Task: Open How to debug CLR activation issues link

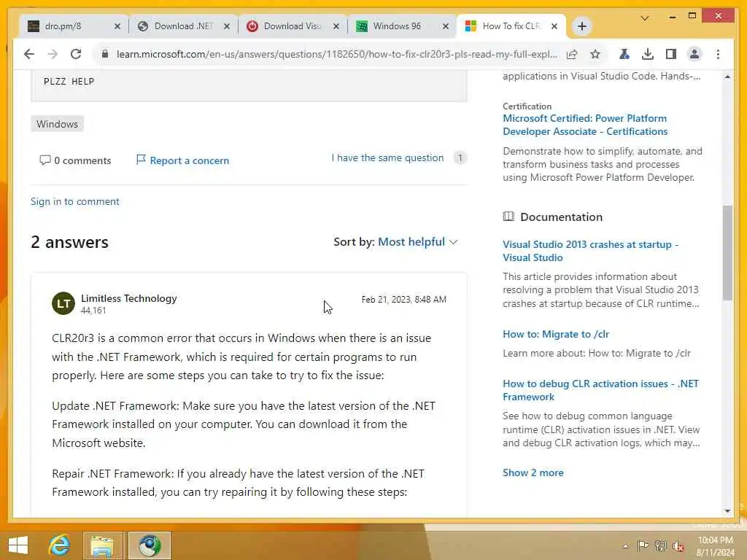Action: 601,390
